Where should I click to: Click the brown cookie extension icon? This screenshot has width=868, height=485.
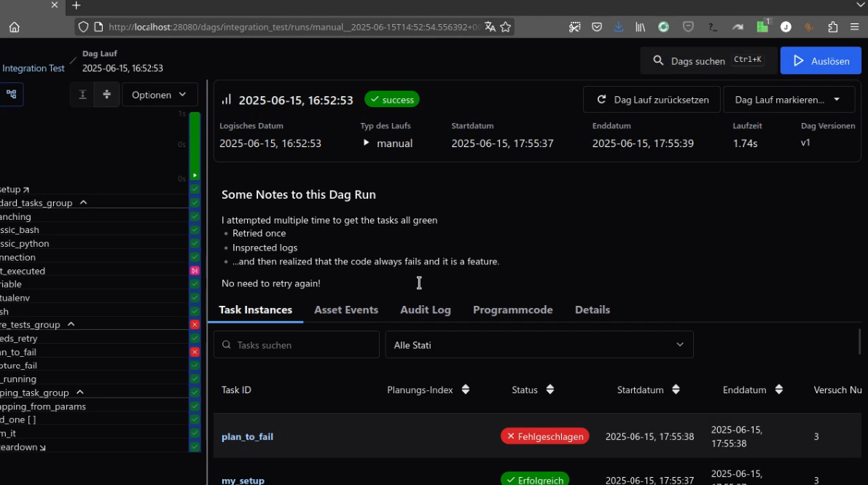click(809, 27)
